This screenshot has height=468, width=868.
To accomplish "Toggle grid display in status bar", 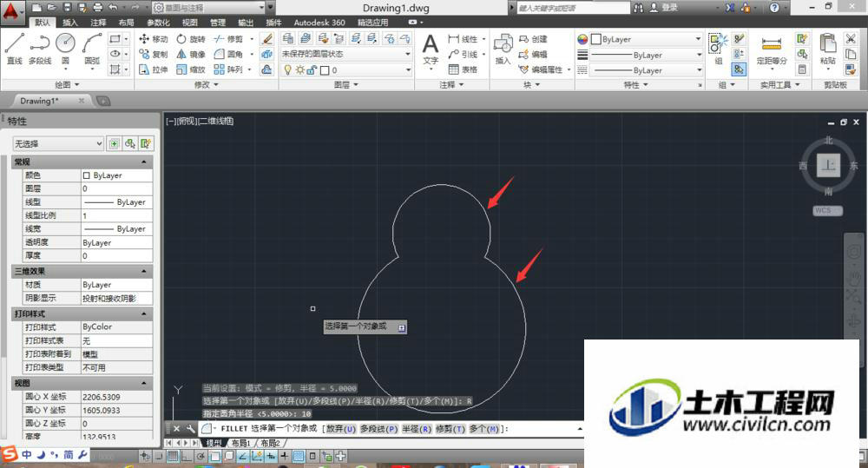I will 172,457.
